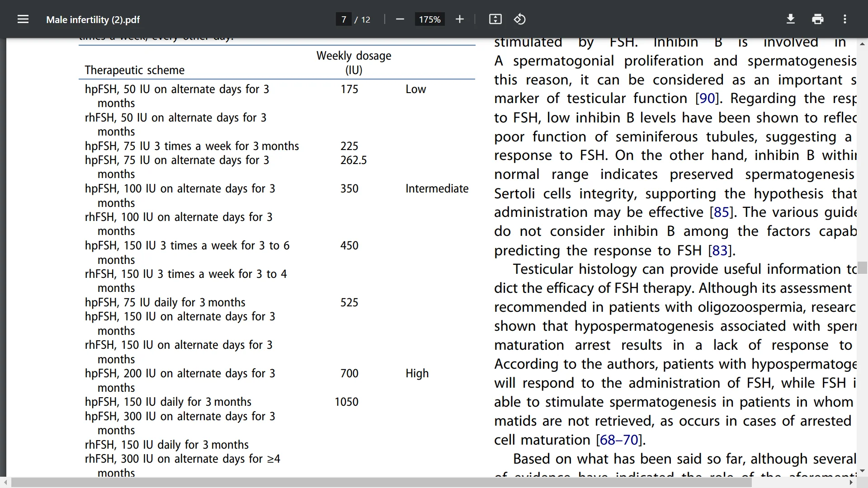The image size is (868, 488).
Task: Click the '450' weekly dosage value
Action: (349, 245)
